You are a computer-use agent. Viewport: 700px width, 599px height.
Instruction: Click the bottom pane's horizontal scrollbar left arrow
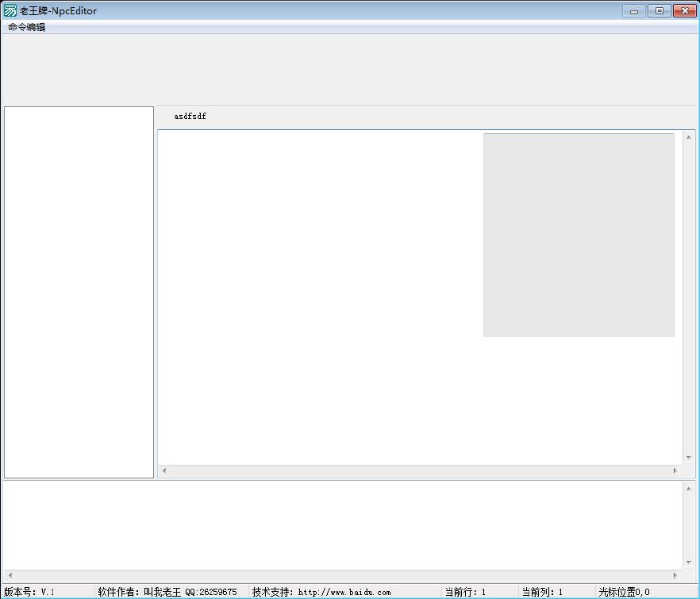tap(10, 575)
